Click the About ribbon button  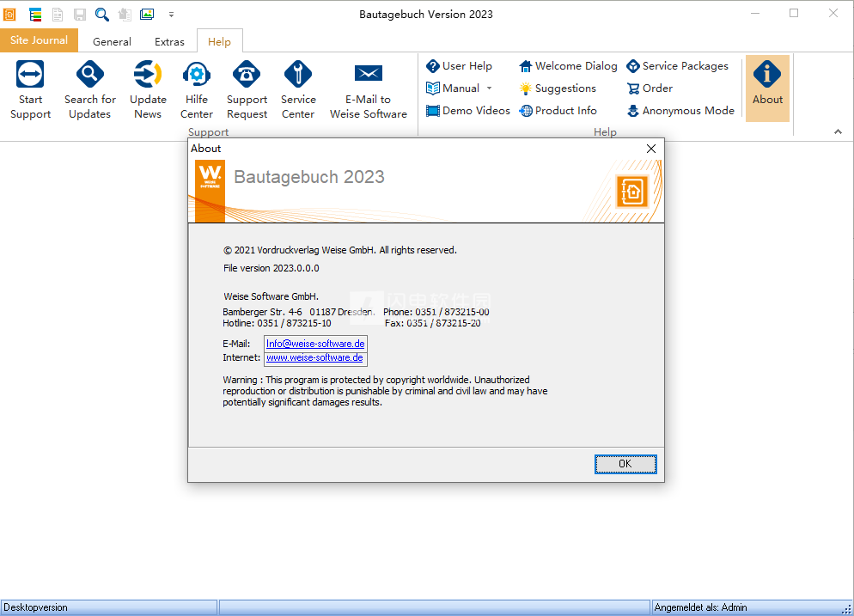[767, 88]
